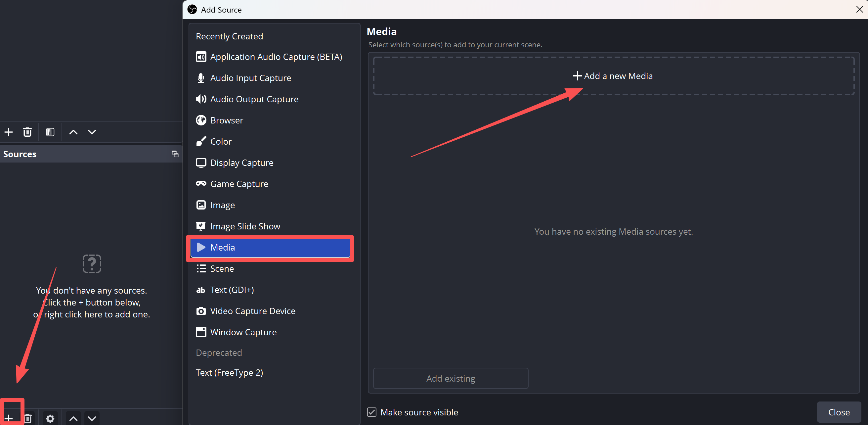Click Add a new Media
Screen dimensions: 868x425
click(614, 76)
